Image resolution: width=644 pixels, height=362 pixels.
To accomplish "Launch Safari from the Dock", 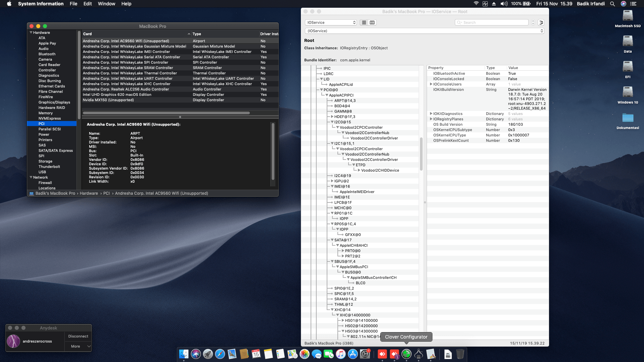I will (220, 354).
